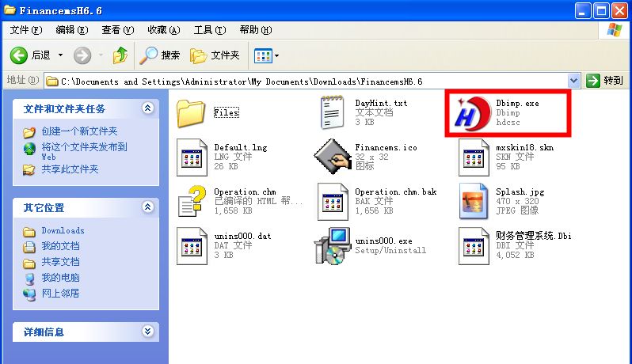632x364 pixels.
Task: Select the Financems.ico icon image
Action: coord(332,157)
